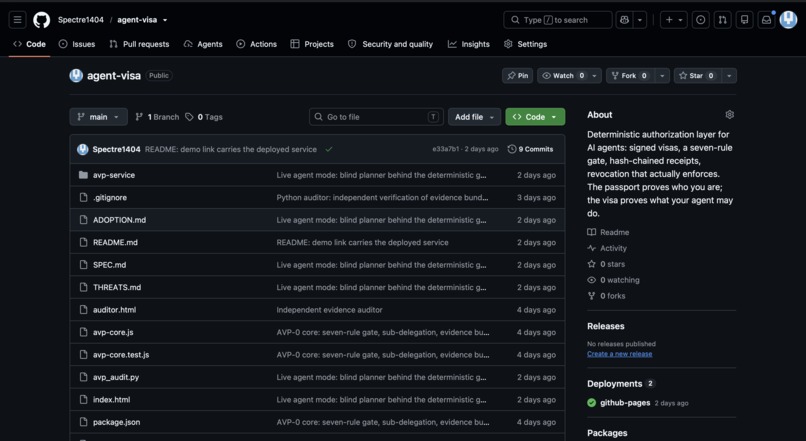Viewport: 806px width, 441px height.
Task: Pin the repository with Pin button
Action: (x=518, y=76)
